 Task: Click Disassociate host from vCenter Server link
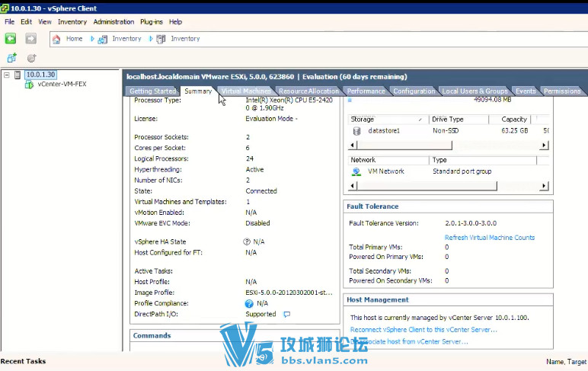pos(409,342)
